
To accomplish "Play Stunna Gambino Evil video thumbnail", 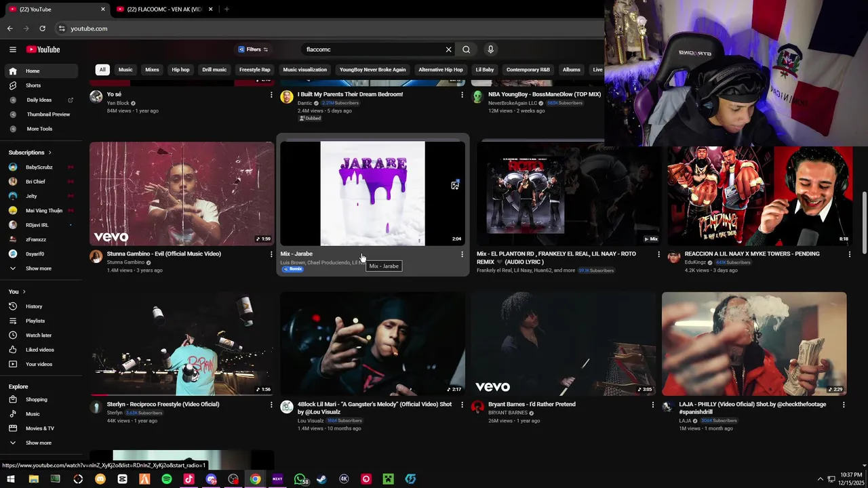I will [182, 194].
